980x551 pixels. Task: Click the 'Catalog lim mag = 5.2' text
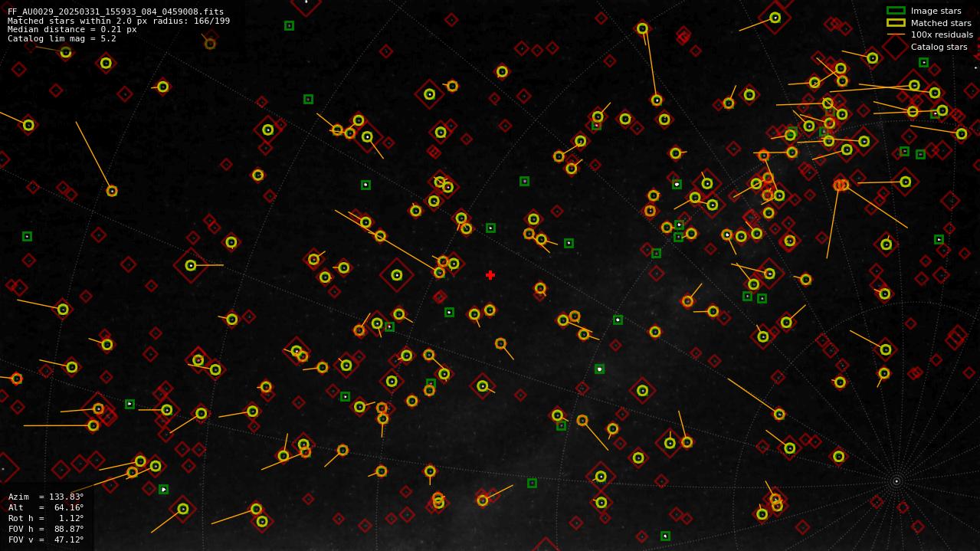pos(62,38)
